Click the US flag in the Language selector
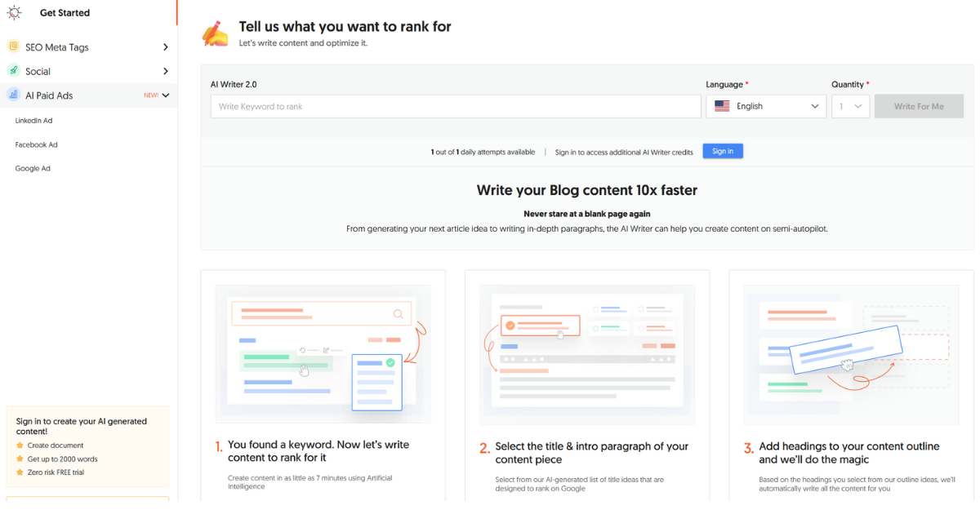The width and height of the screenshot is (980, 514). click(x=721, y=105)
